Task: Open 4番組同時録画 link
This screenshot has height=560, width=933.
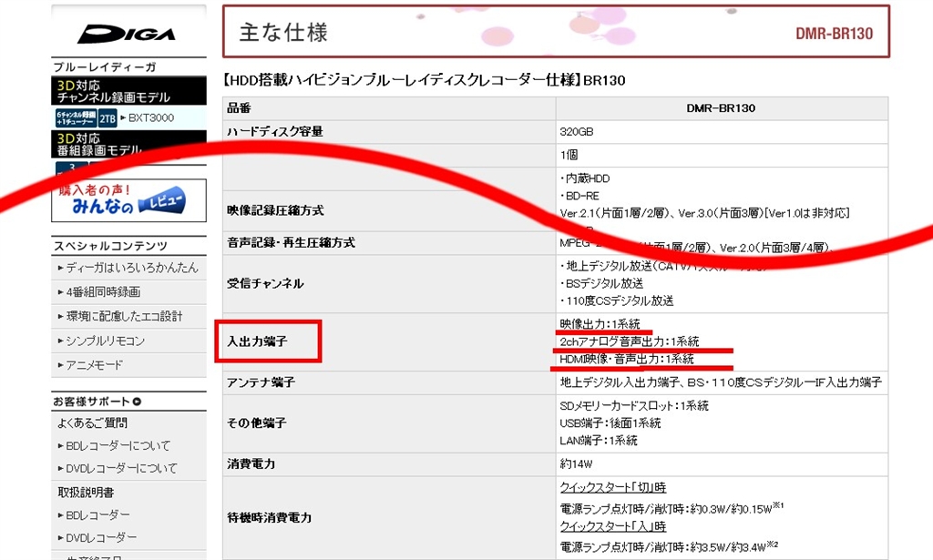Action: [103, 292]
